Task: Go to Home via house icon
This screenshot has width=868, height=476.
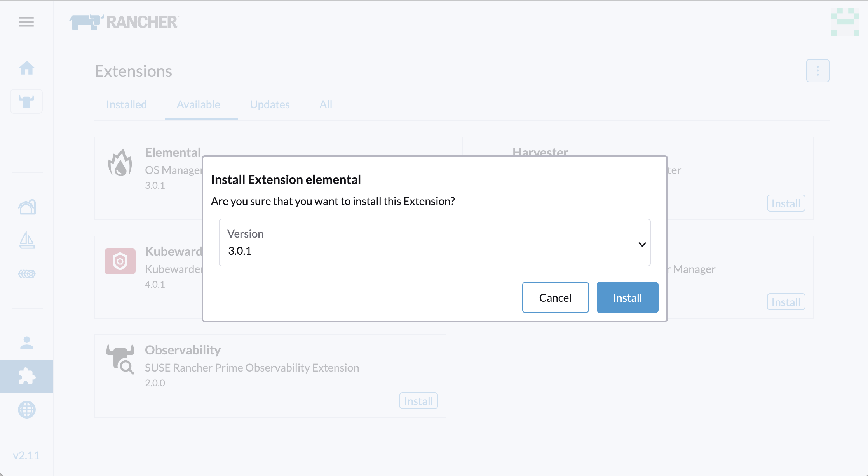Action: (x=26, y=68)
